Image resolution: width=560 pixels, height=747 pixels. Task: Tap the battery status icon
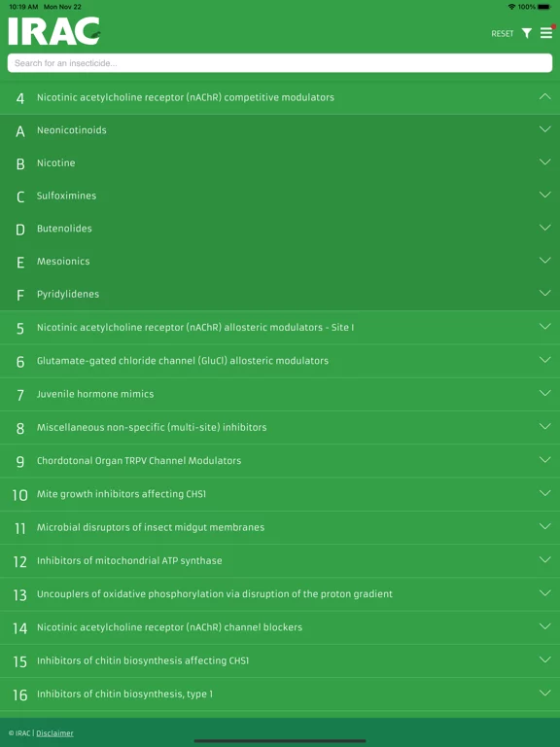tap(543, 7)
